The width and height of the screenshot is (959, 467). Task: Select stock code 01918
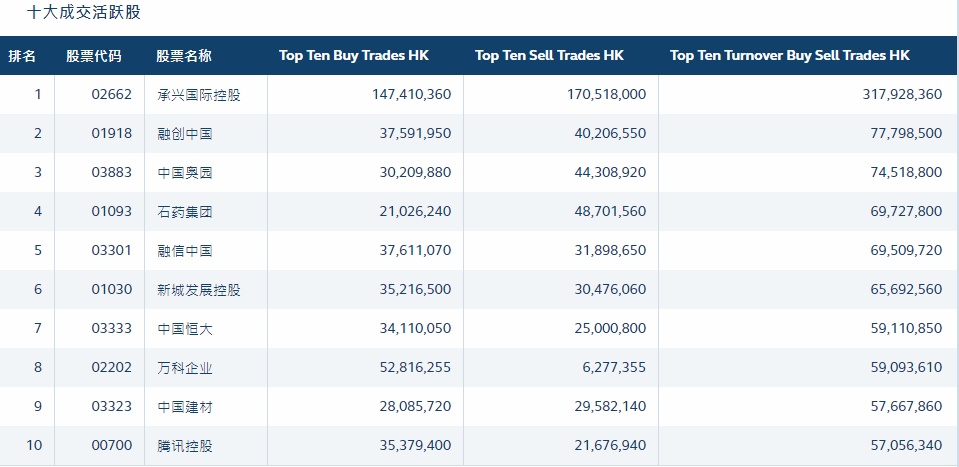click(112, 134)
